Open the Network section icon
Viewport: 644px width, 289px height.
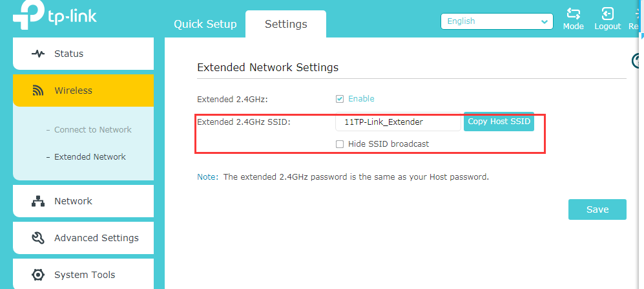pos(38,201)
